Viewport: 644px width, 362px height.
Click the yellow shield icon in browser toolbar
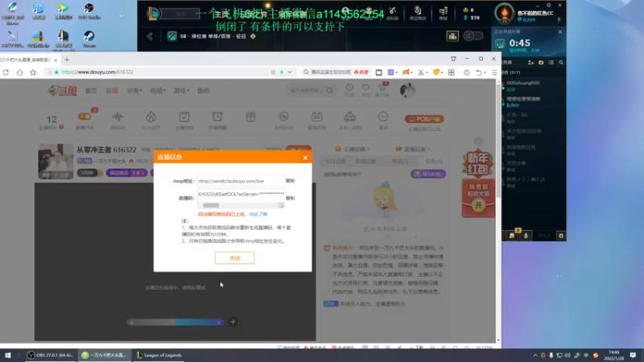pos(436,72)
